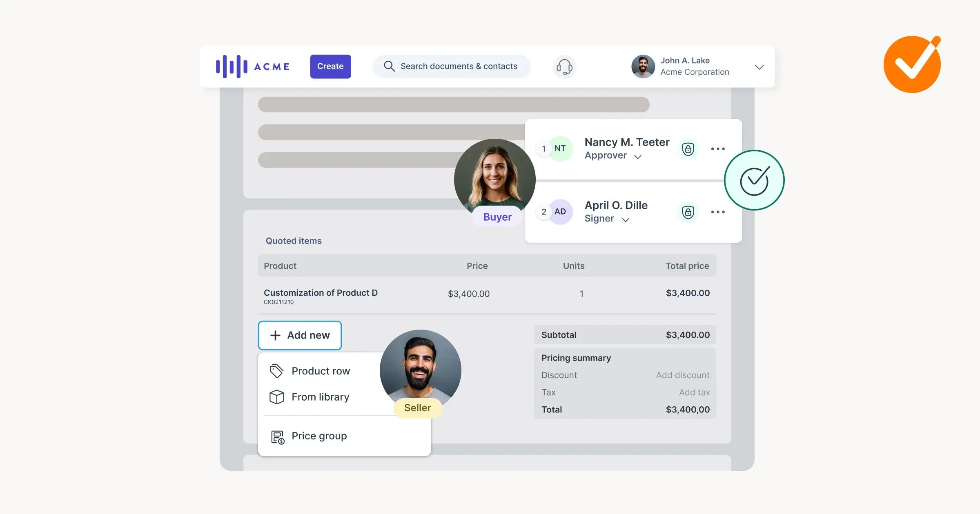Image resolution: width=980 pixels, height=514 pixels.
Task: Open the more options menu for April O. Dille
Action: click(x=718, y=212)
